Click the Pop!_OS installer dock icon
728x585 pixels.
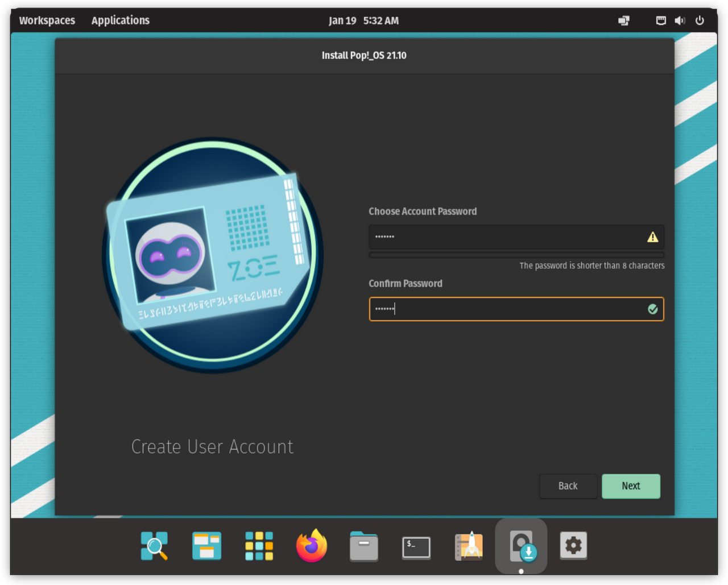coord(521,546)
